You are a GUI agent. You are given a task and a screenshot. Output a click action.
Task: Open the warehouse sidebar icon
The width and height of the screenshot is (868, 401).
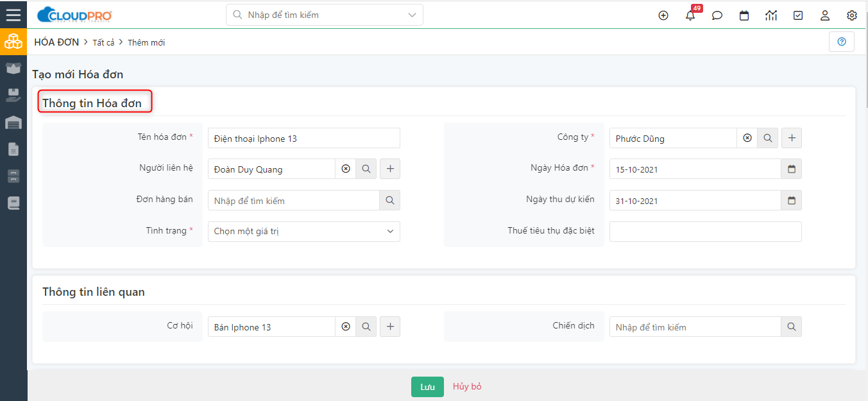coord(13,123)
